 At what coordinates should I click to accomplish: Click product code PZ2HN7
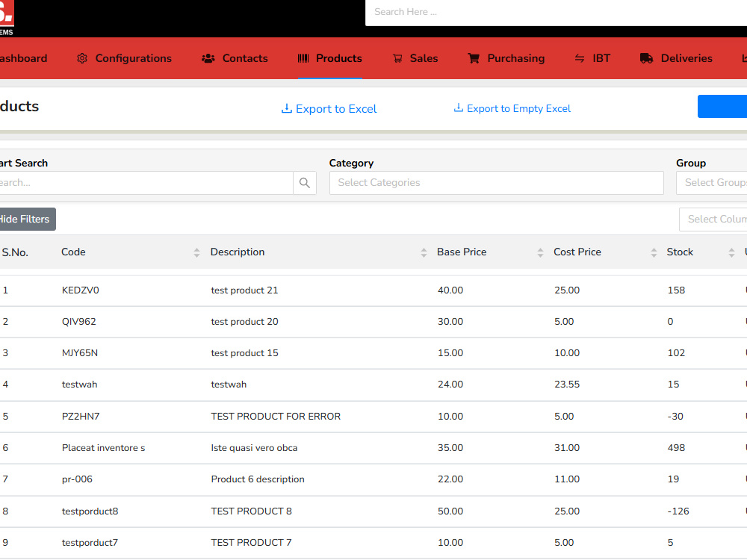[81, 416]
